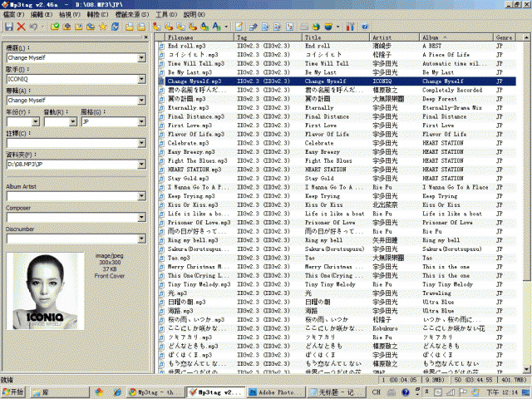
Task: Click the Undo arrow icon
Action: pyautogui.click(x=33, y=27)
